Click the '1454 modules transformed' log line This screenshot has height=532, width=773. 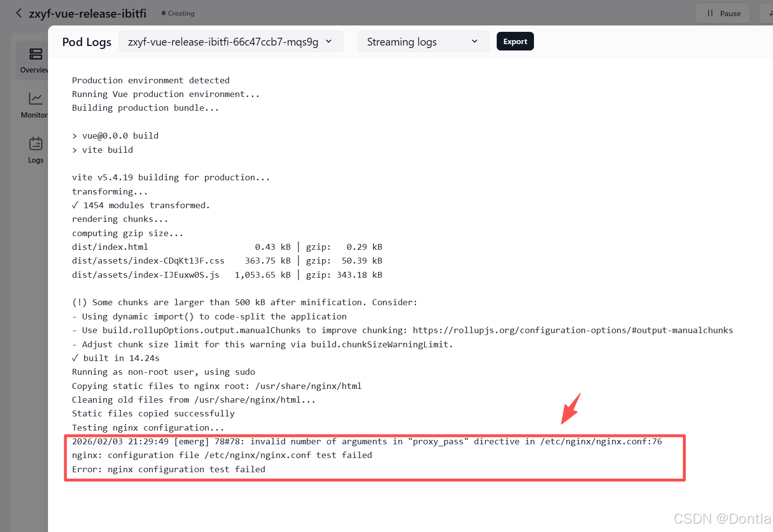(x=141, y=205)
